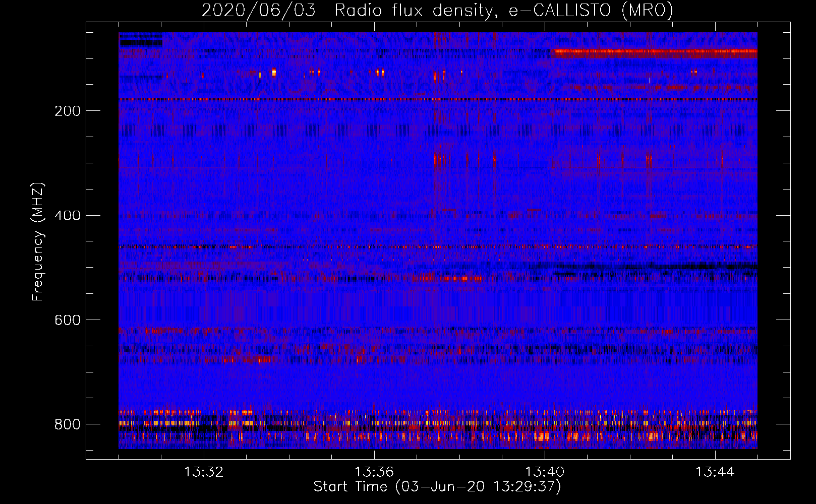Screen dimensions: 816x504
Task: Click the "Frequency (MHZ)" axis label
Action: click(x=37, y=241)
